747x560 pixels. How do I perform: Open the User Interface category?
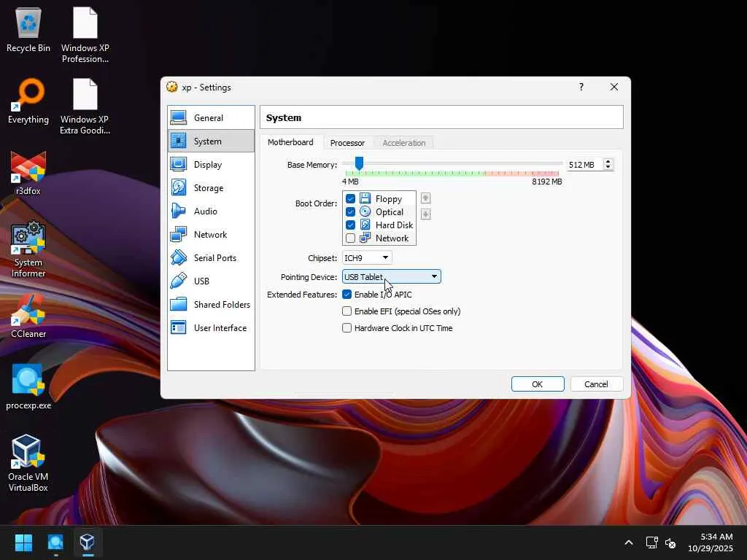(211, 327)
